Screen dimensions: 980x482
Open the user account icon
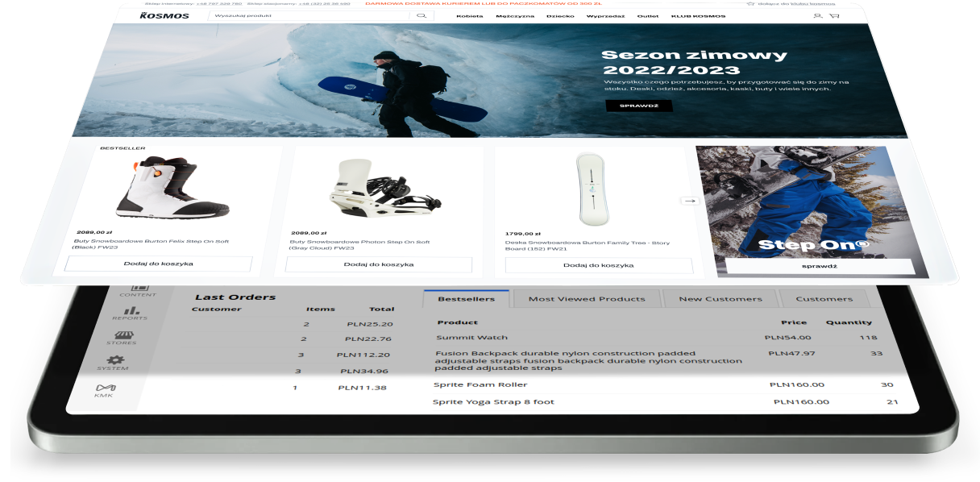coord(817,16)
